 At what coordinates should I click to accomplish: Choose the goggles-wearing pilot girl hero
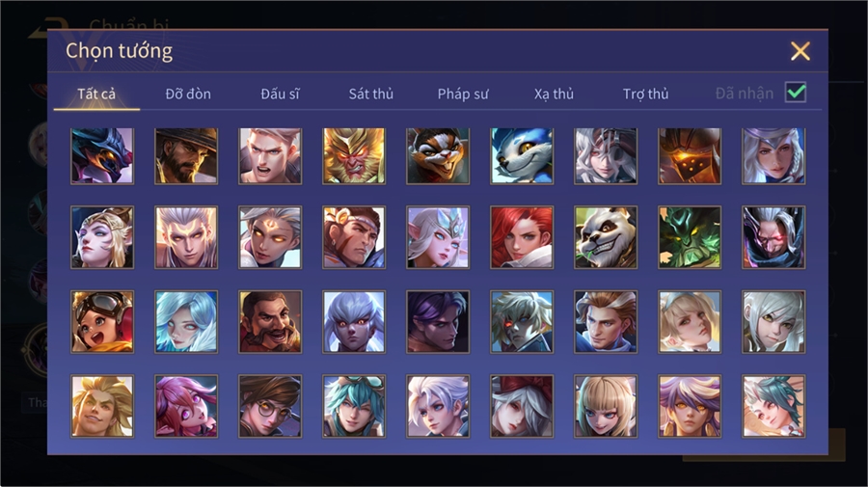pos(102,321)
